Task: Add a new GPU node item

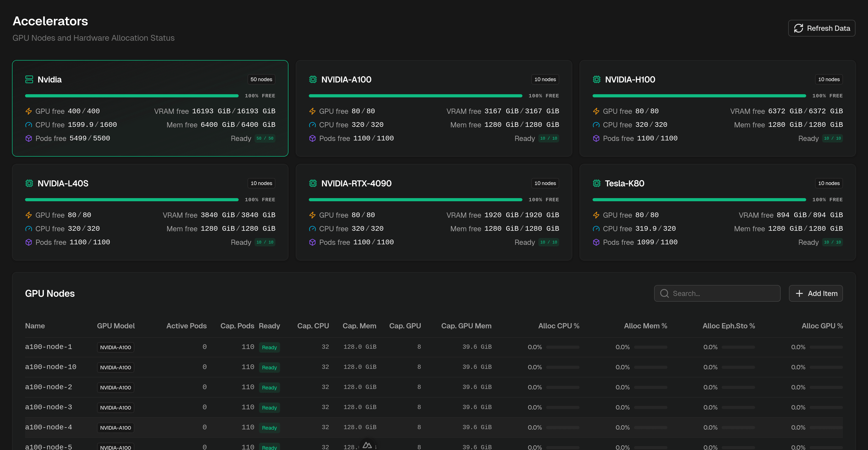Action: pyautogui.click(x=815, y=293)
